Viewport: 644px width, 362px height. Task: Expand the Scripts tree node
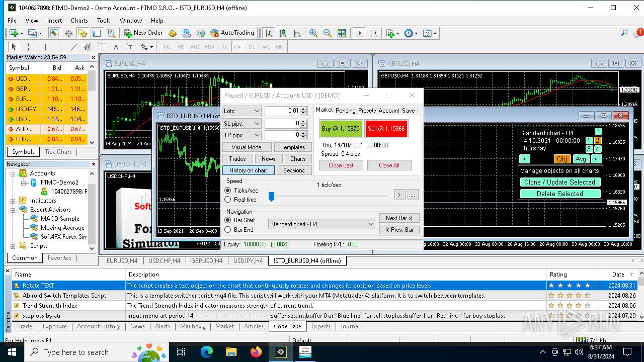tap(14, 246)
